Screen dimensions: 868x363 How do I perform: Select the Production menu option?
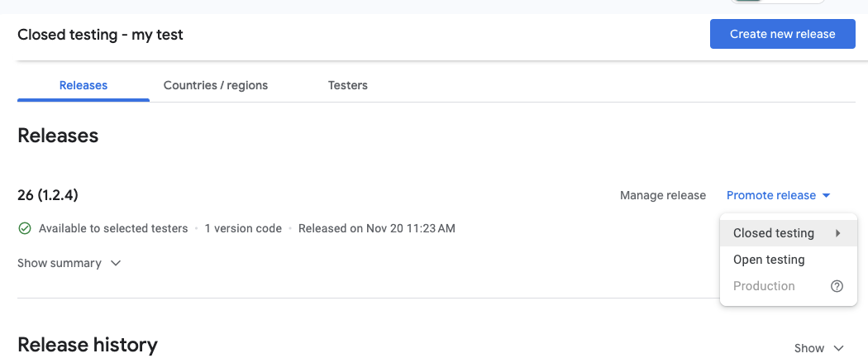(x=764, y=286)
